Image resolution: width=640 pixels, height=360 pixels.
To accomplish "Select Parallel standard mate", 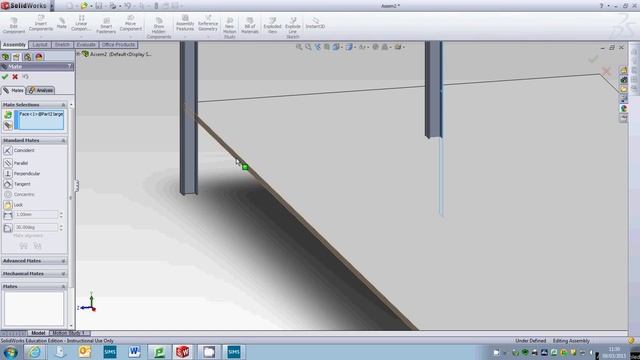I will (x=16, y=163).
